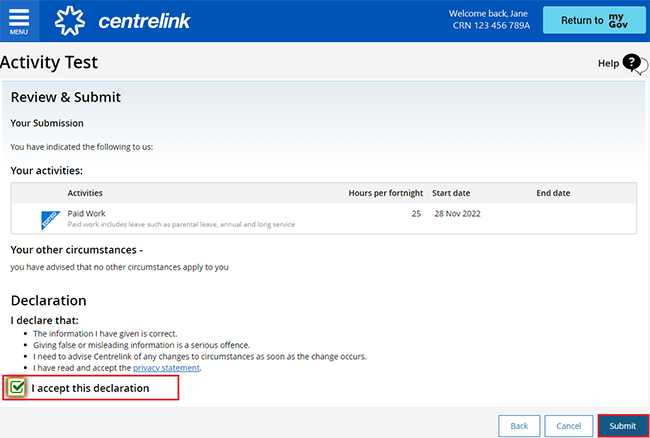Submit the activity test form
This screenshot has height=438, width=650.
pos(622,426)
